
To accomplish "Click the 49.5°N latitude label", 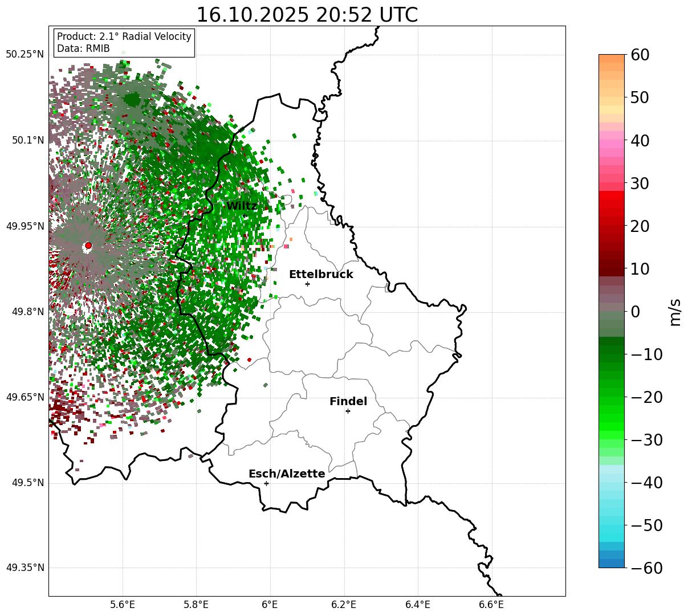I will click(x=28, y=483).
